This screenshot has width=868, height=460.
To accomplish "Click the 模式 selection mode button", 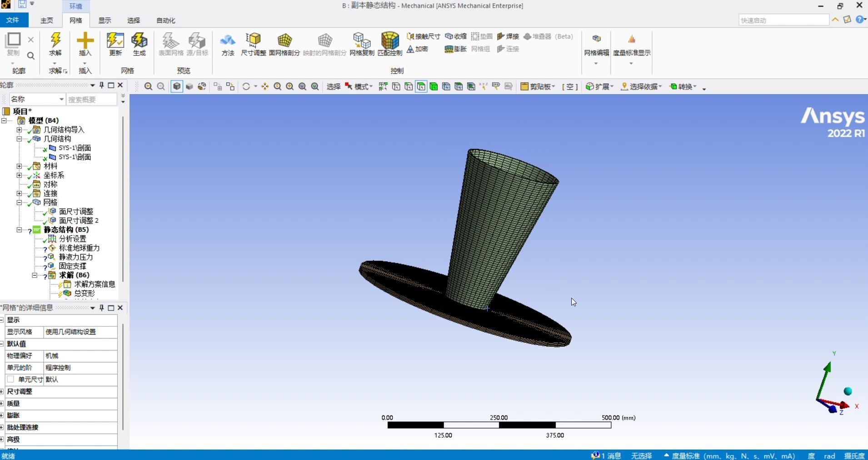I will (359, 86).
